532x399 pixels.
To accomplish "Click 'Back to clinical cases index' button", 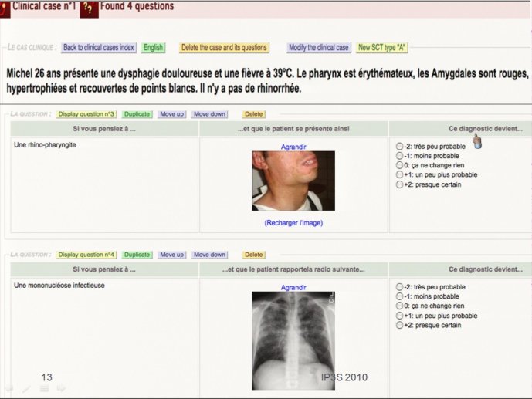I will point(99,48).
